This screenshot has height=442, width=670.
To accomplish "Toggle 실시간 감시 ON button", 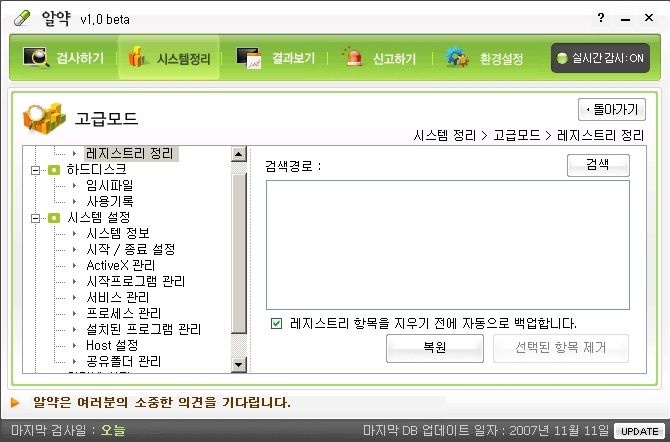I will click(x=600, y=58).
